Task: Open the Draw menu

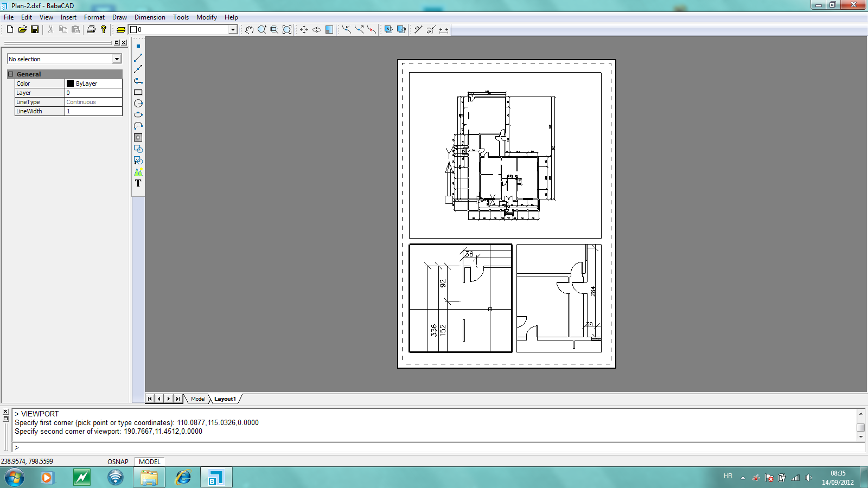Action: tap(119, 17)
